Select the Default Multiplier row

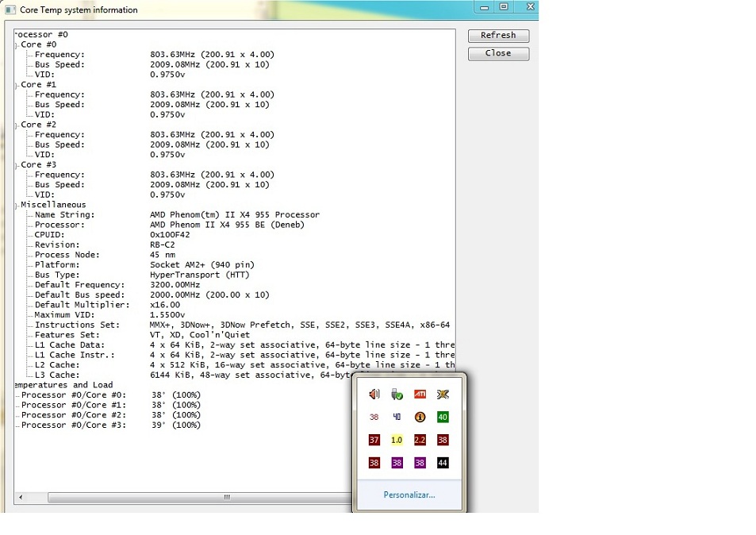point(107,305)
